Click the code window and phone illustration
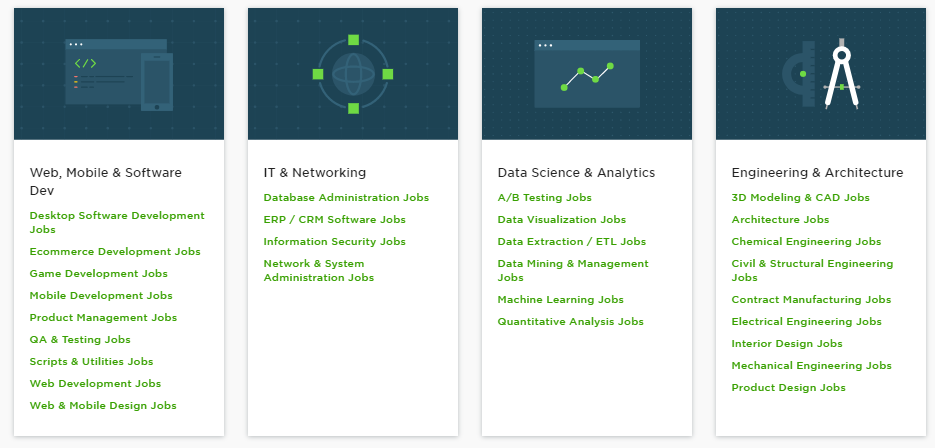Image resolution: width=935 pixels, height=448 pixels. click(119, 74)
